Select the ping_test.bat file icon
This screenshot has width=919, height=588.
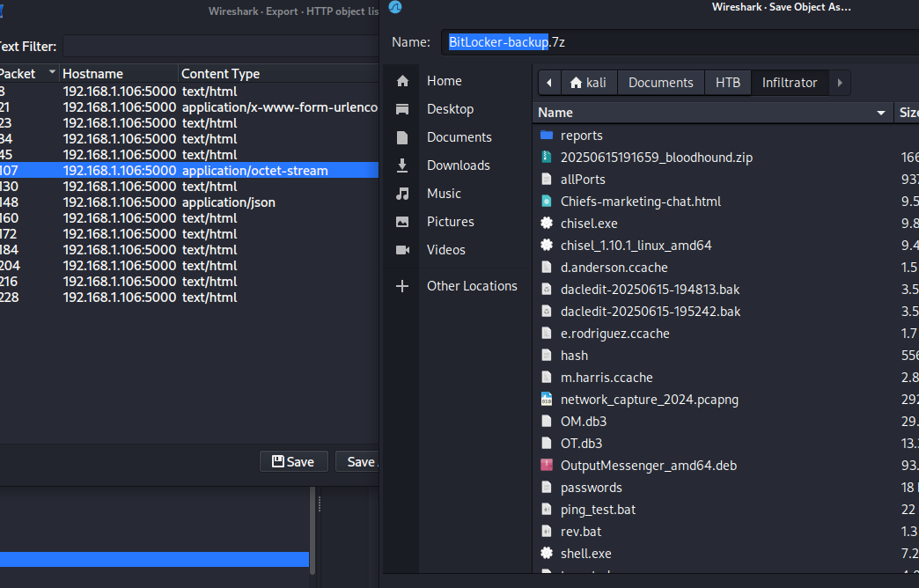pos(547,510)
